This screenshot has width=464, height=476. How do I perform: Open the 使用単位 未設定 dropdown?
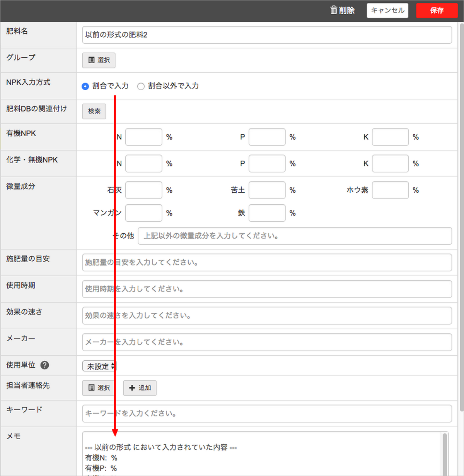pos(99,366)
